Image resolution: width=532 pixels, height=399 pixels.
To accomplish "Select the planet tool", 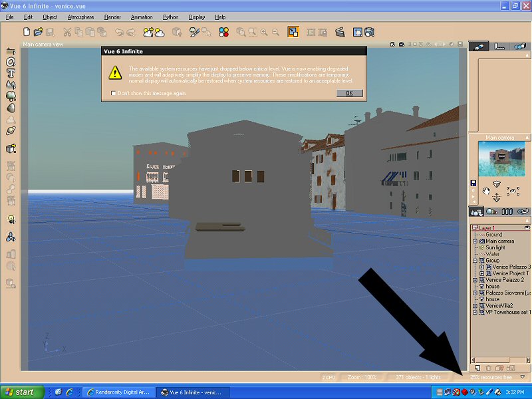I will pyautogui.click(x=11, y=131).
